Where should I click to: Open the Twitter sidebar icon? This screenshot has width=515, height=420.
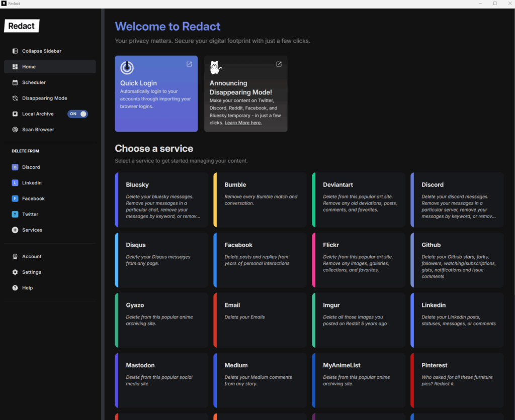point(15,215)
